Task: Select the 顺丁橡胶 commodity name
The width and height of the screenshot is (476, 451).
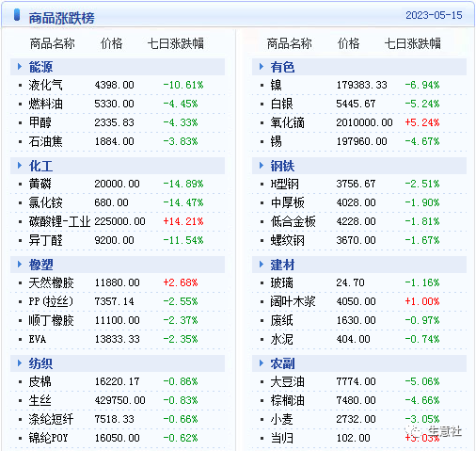Action: [51, 320]
